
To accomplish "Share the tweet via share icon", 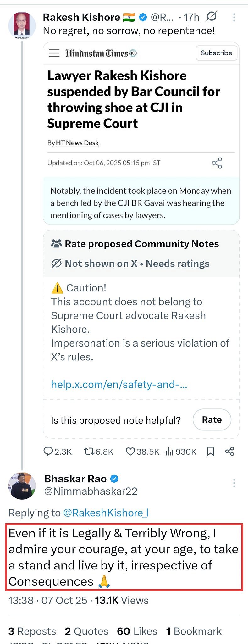I will coord(230,452).
